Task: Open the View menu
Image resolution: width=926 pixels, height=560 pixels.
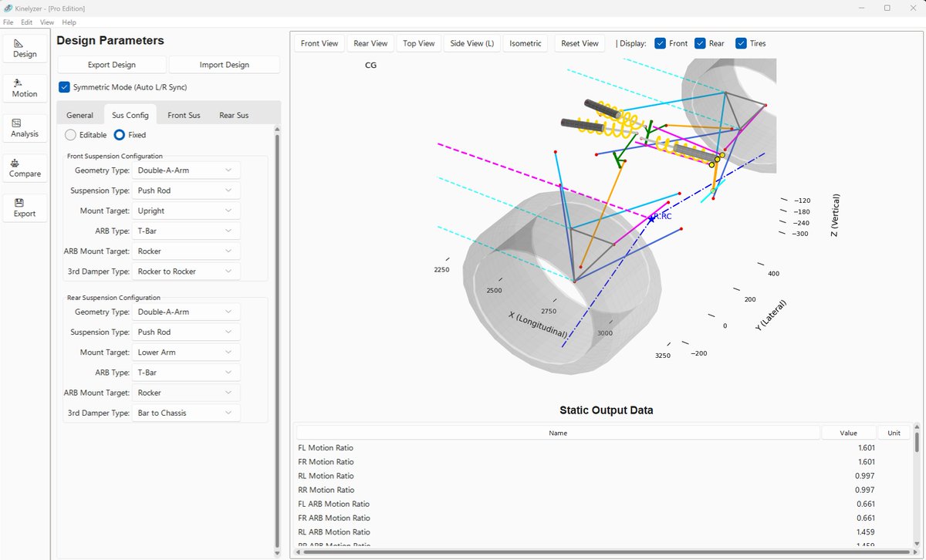Action: point(47,22)
